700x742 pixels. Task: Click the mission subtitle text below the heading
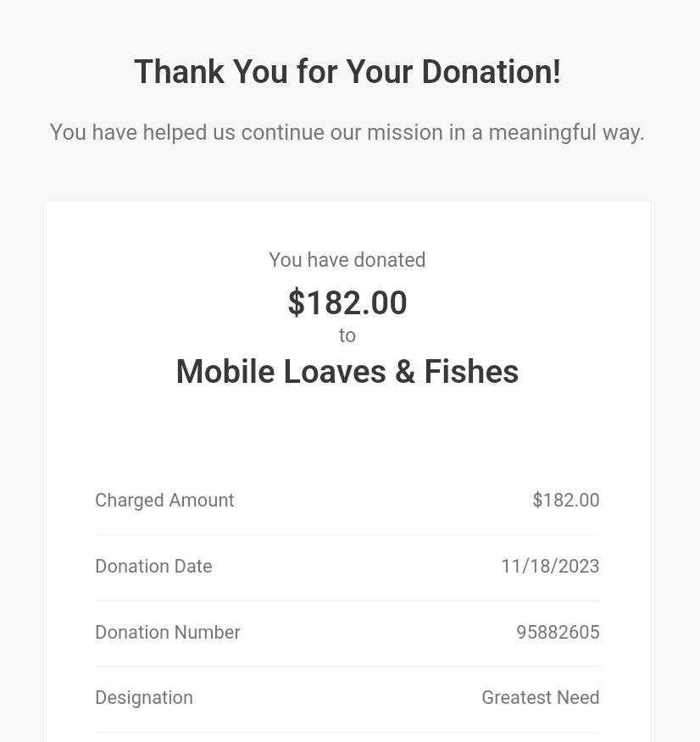point(347,132)
